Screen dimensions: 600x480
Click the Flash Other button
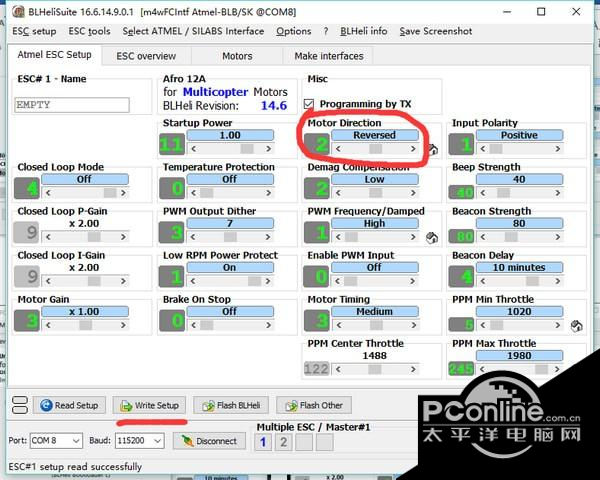pyautogui.click(x=314, y=405)
